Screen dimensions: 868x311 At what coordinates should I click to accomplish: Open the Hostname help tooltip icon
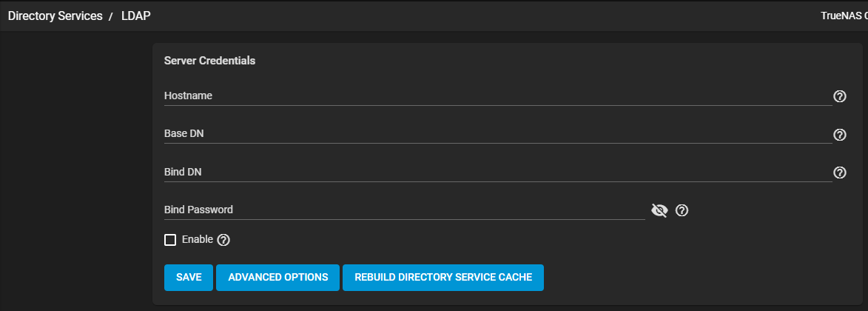(x=840, y=96)
